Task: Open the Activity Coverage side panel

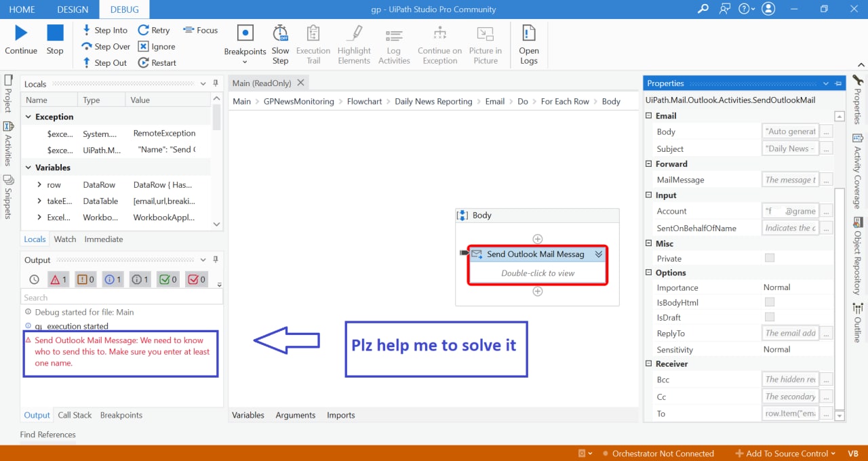Action: tap(858, 172)
